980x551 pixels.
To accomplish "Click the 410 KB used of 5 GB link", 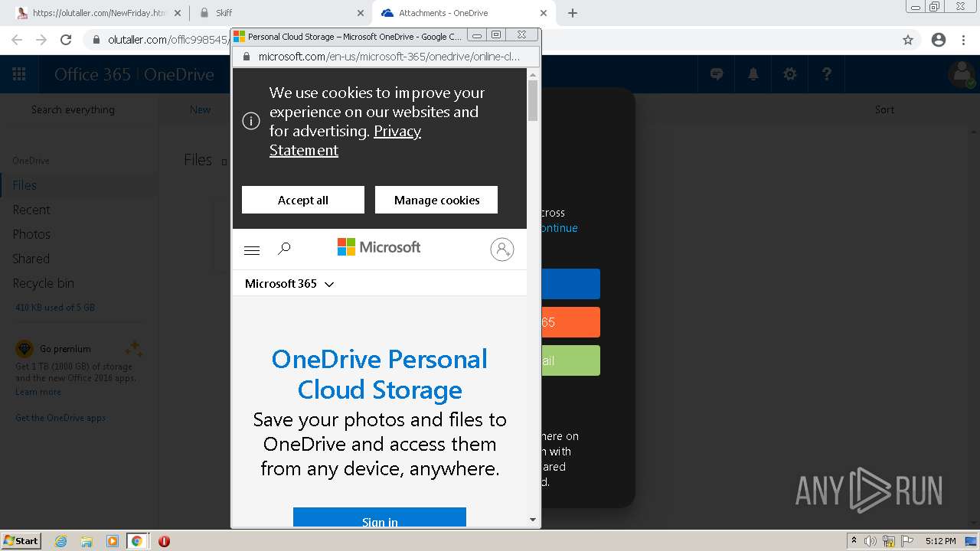I will [55, 308].
